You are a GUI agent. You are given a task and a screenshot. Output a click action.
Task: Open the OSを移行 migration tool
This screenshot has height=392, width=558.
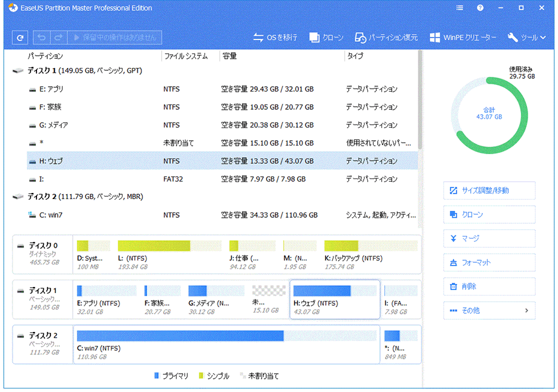(275, 38)
